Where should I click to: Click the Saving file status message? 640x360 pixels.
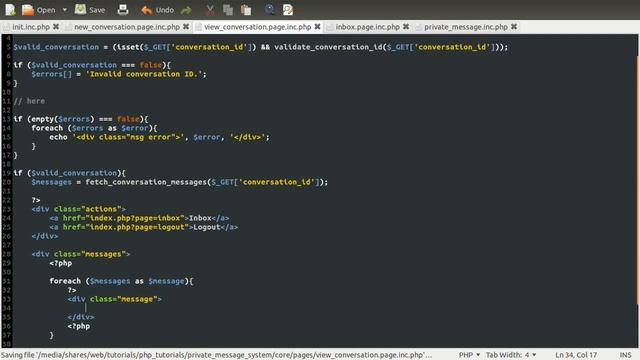(x=216, y=355)
